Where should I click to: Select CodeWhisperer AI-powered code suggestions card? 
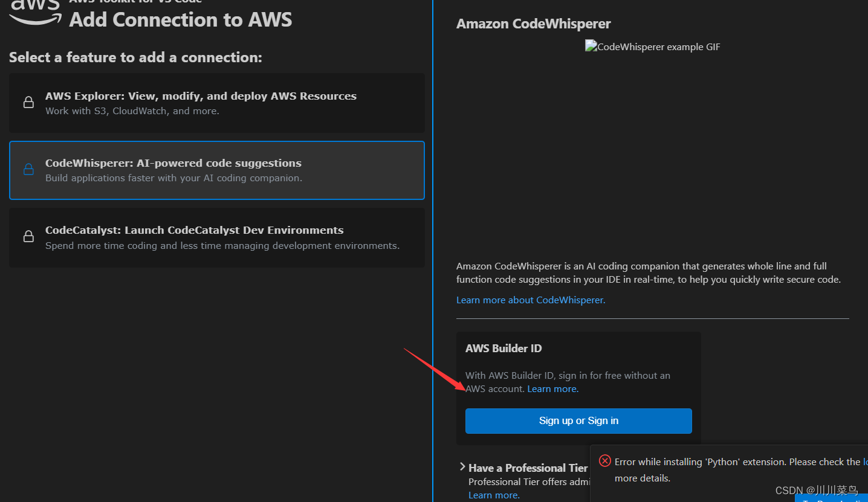coord(217,170)
